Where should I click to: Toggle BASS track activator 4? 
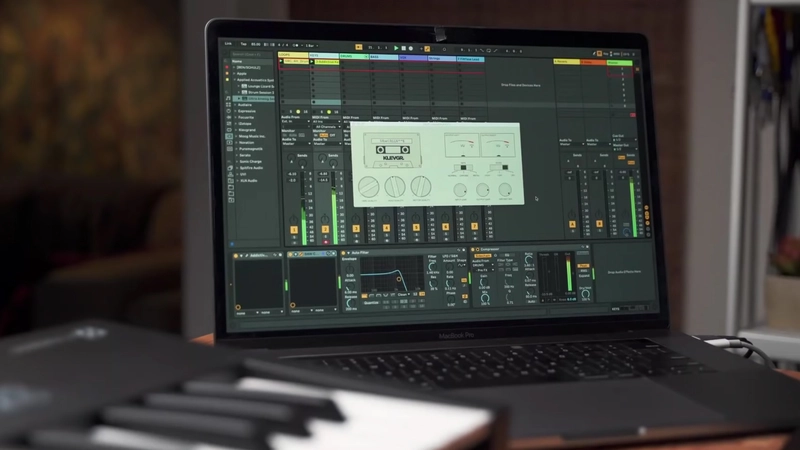point(386,228)
